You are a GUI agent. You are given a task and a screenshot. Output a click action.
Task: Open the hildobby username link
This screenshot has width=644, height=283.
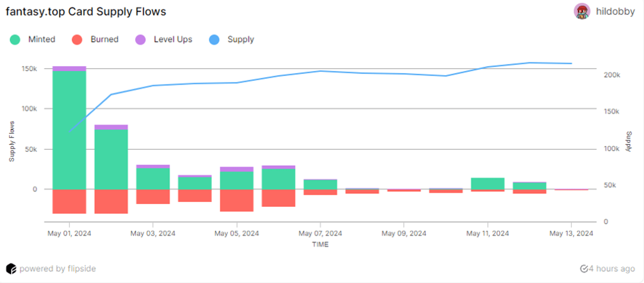tap(615, 12)
